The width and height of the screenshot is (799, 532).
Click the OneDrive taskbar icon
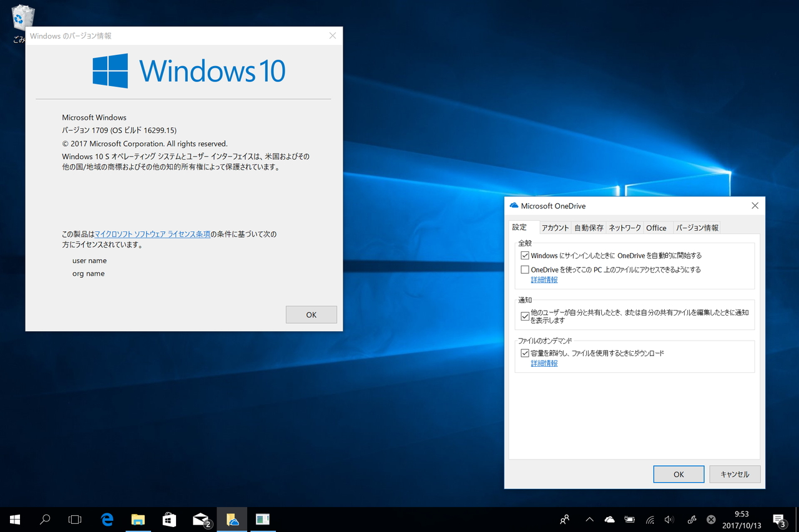point(232,519)
